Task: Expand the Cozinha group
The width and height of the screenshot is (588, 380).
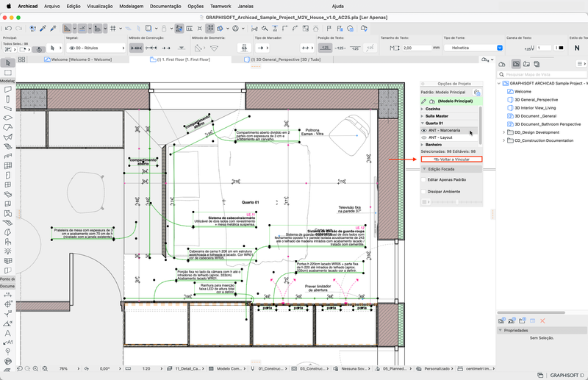Action: (x=423, y=108)
